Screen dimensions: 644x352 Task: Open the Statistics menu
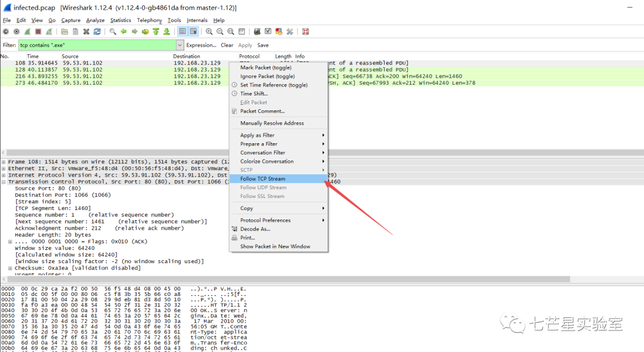pos(120,20)
